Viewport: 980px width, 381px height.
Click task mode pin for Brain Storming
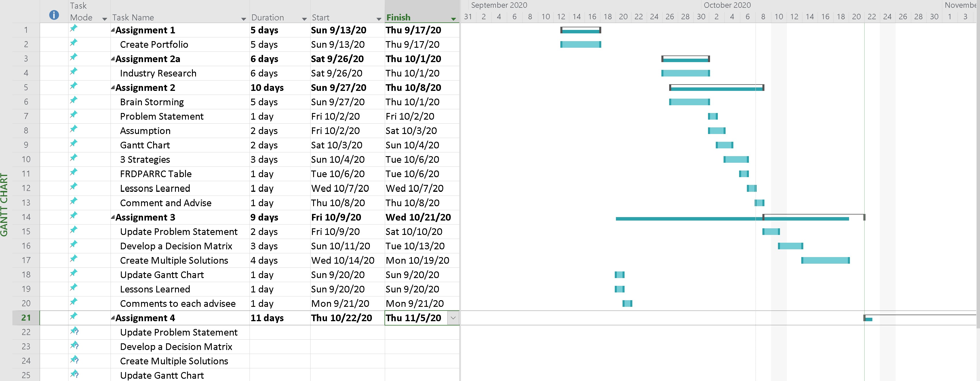(73, 100)
